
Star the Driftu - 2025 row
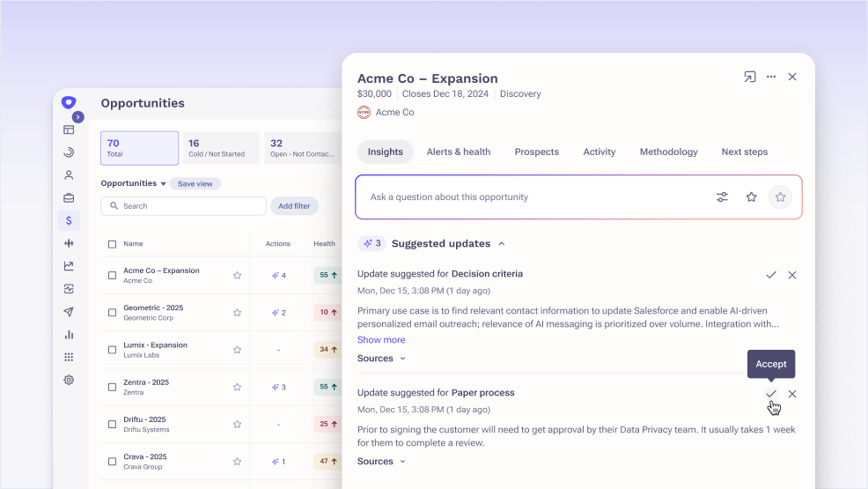237,424
